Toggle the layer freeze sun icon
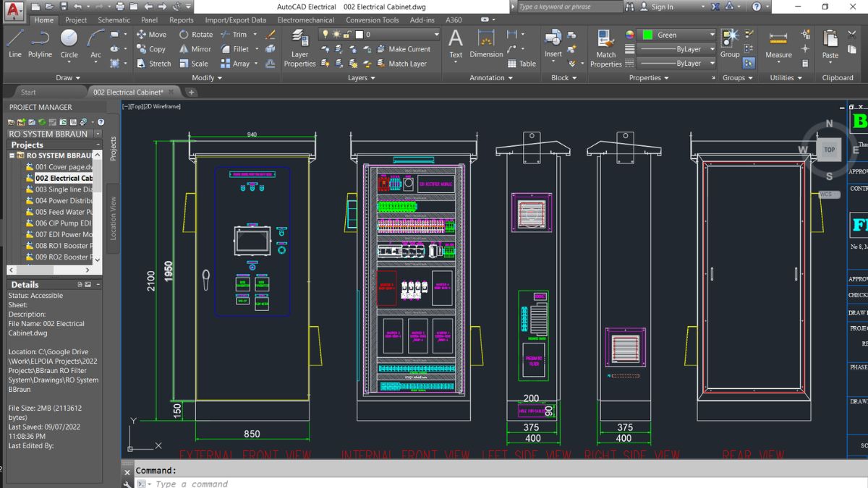 tap(337, 34)
